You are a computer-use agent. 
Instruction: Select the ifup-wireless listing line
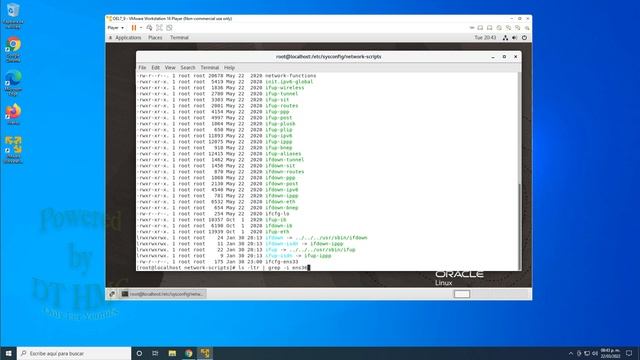point(220,87)
